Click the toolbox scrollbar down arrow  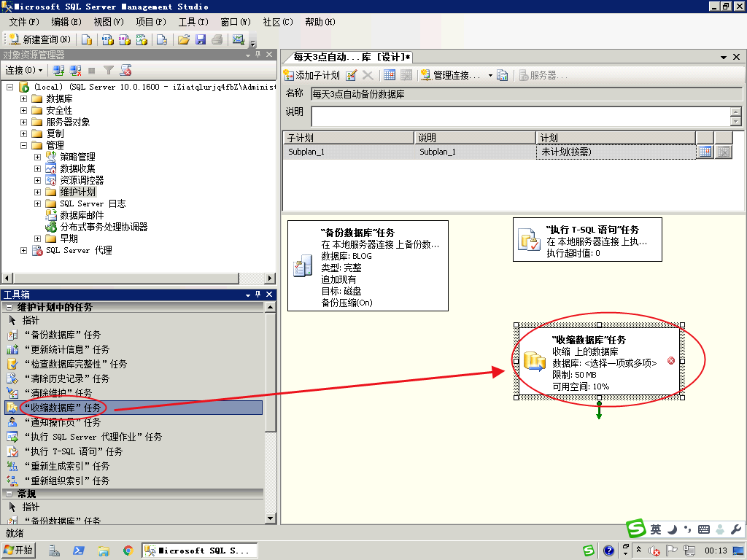click(x=270, y=518)
